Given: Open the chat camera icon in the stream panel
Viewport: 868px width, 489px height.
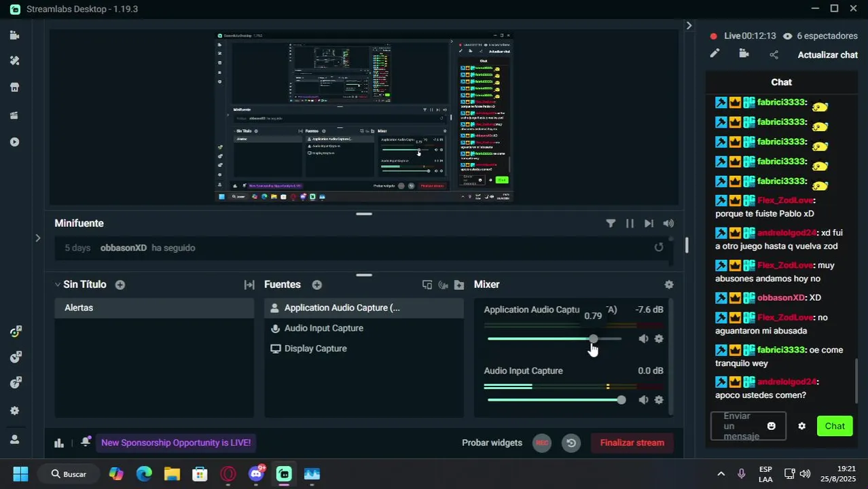Looking at the screenshot, I should coord(744,54).
